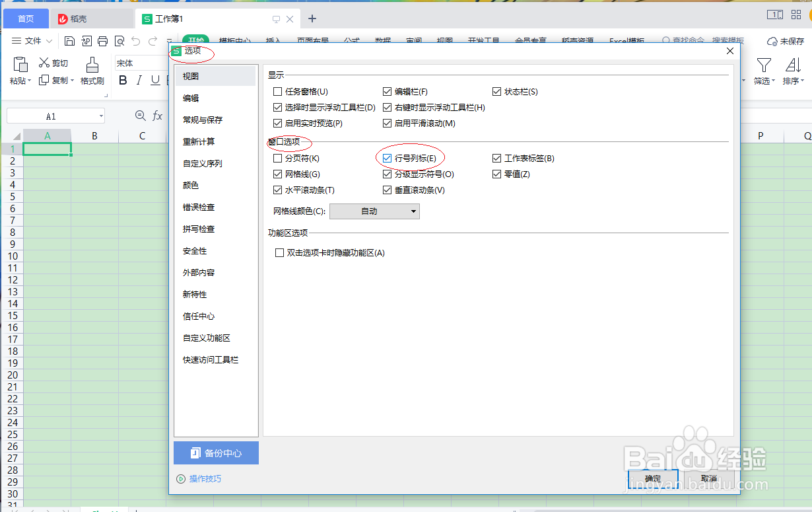812x512 pixels.
Task: Close the 工作簿1 tab
Action: click(289, 19)
